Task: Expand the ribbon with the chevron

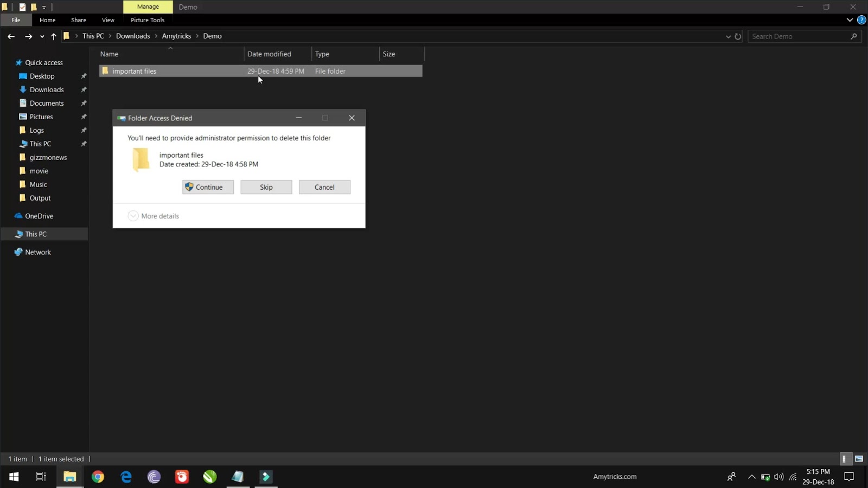Action: coord(850,20)
